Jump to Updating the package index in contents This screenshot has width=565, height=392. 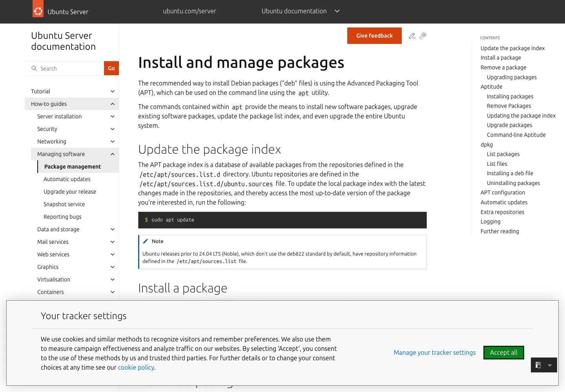(x=521, y=116)
